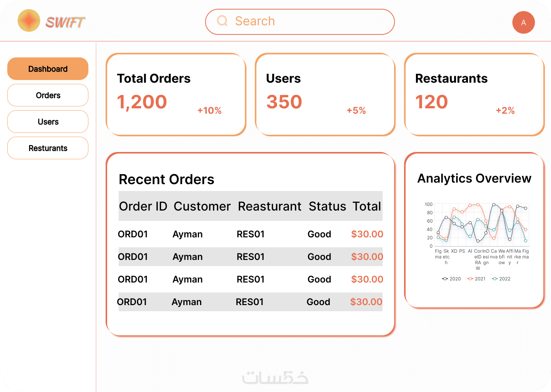This screenshot has height=392, width=551.
Task: Open the Orders sidebar item
Action: point(48,95)
